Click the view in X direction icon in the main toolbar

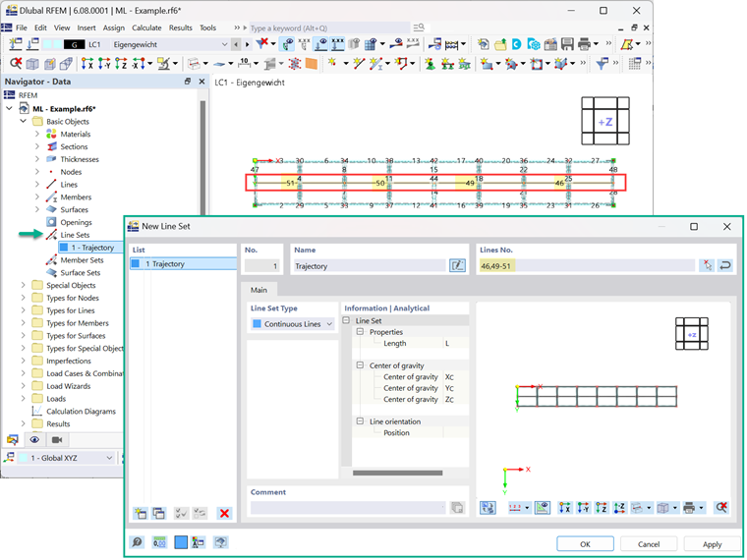point(87,63)
